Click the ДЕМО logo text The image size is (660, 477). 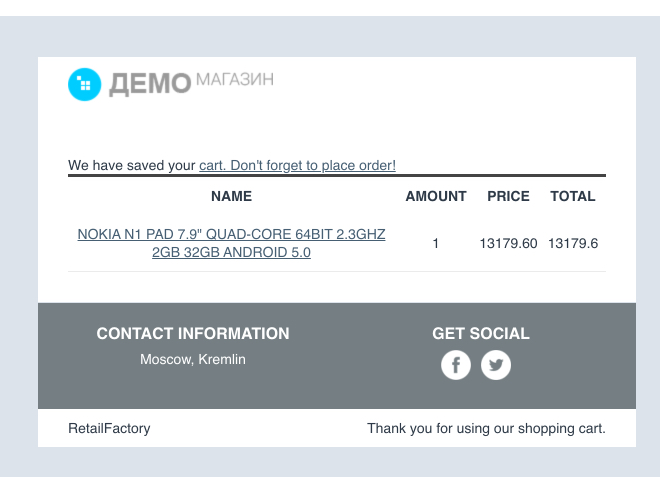[x=150, y=84]
